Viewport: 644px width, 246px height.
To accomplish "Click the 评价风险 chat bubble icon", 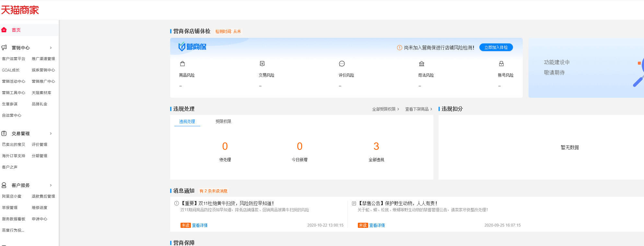I will pos(342,63).
